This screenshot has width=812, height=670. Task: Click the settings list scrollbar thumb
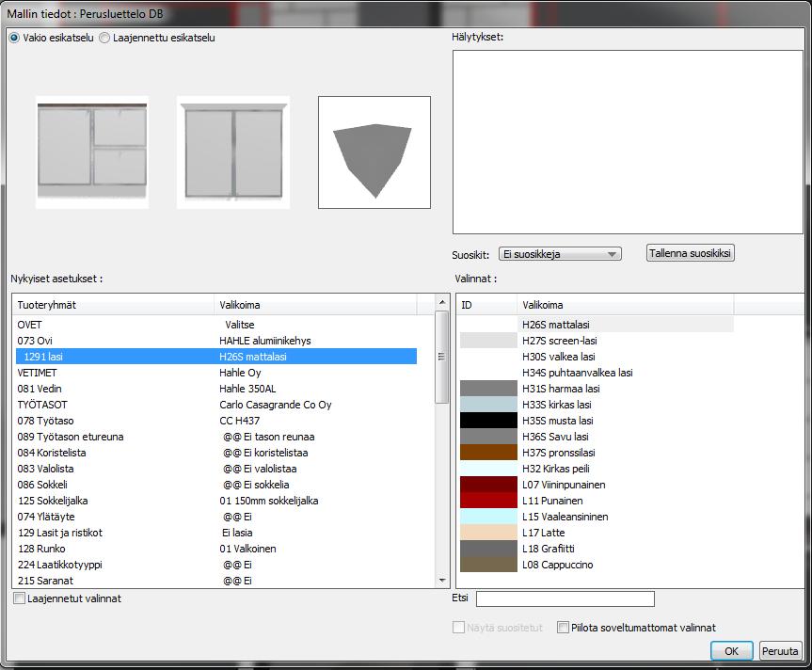click(x=441, y=357)
